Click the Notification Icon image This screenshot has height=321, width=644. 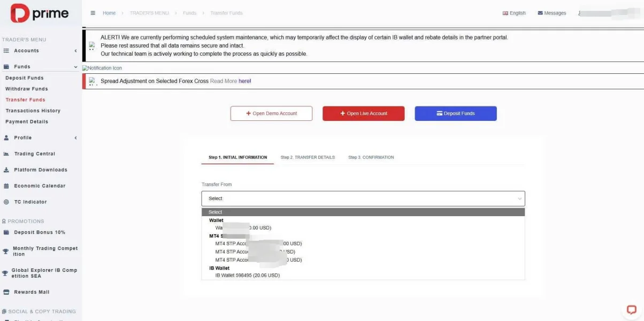(102, 68)
